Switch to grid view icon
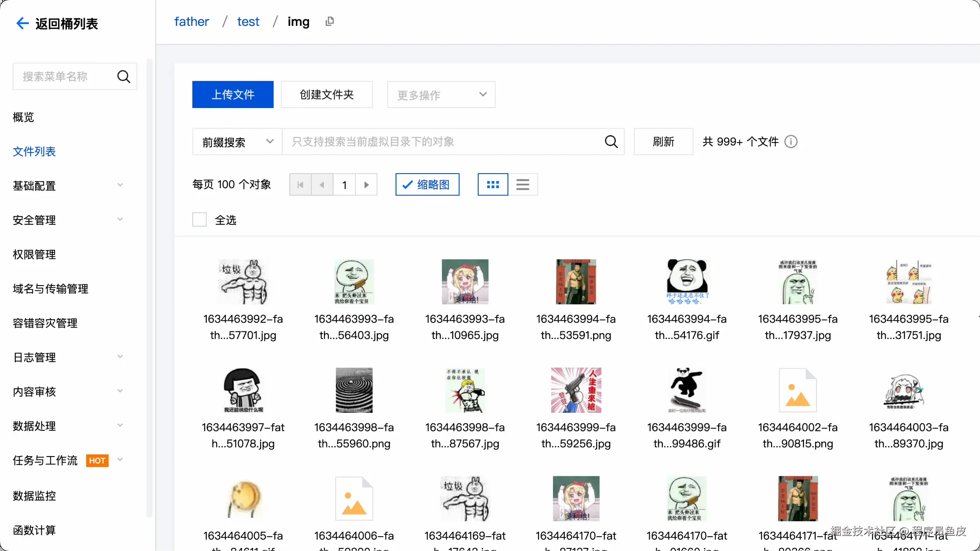This screenshot has height=551, width=980. point(493,185)
